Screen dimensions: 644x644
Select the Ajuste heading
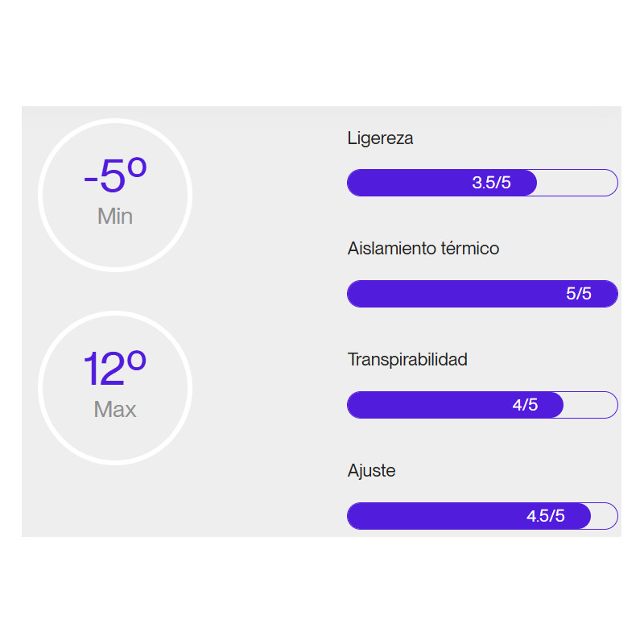point(371,470)
